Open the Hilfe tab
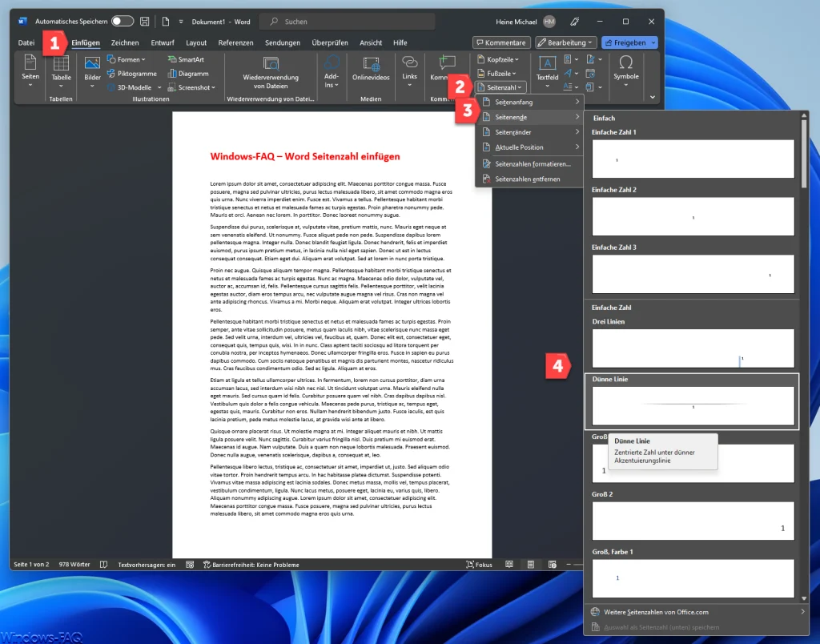This screenshot has width=820, height=644. click(400, 43)
